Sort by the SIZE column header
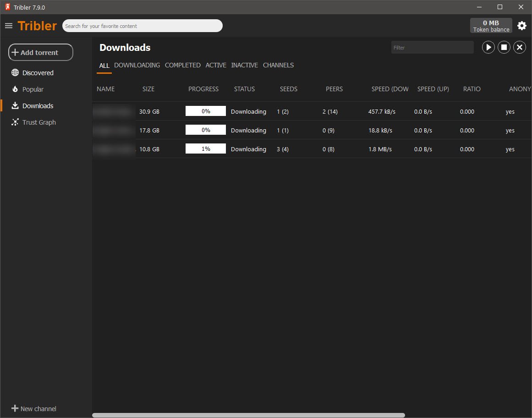This screenshot has width=532, height=418. point(148,89)
